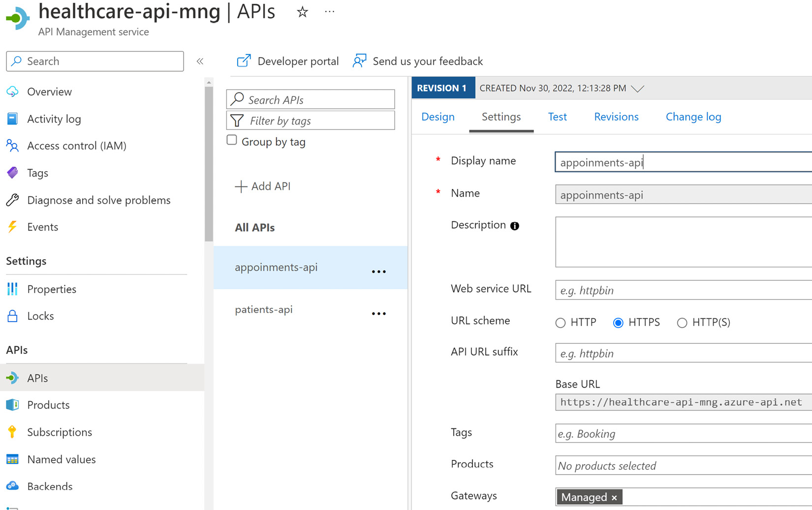Remove the Managed gateway tag with x
This screenshot has width=812, height=510.
(614, 498)
